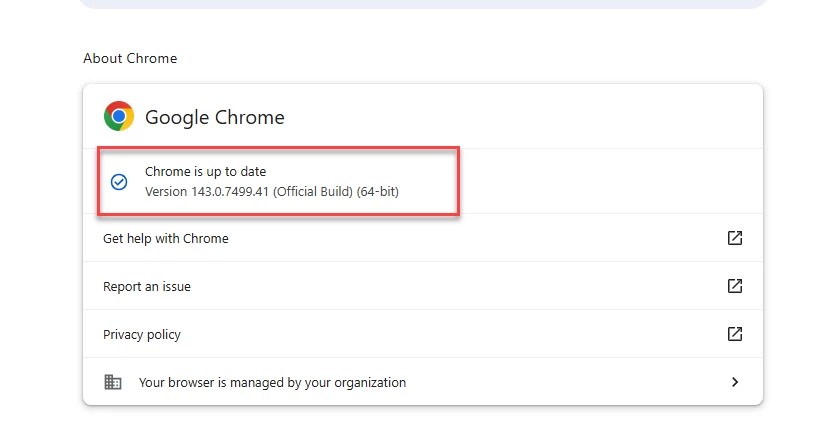Click the blue update checkmark icon
This screenshot has width=839, height=433.
coord(119,182)
